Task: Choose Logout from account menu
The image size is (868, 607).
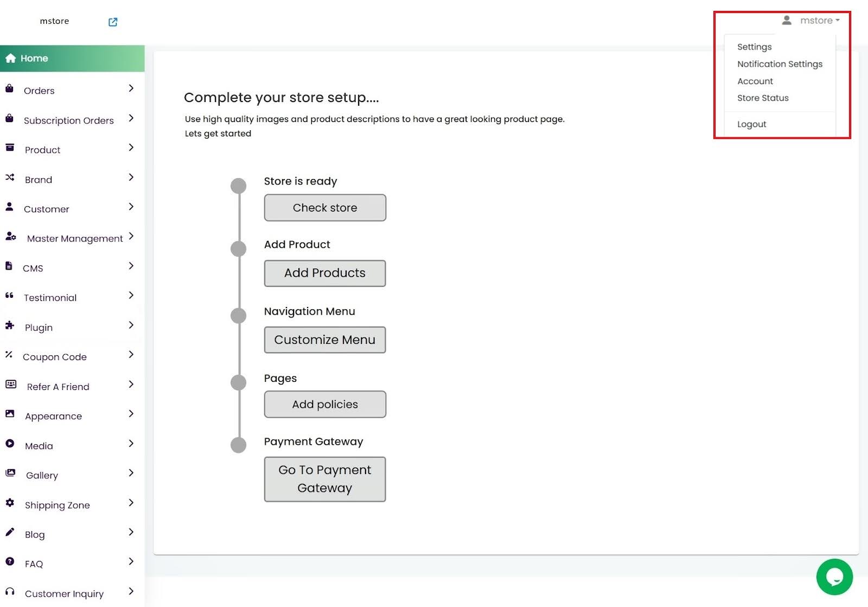Action: 751,124
